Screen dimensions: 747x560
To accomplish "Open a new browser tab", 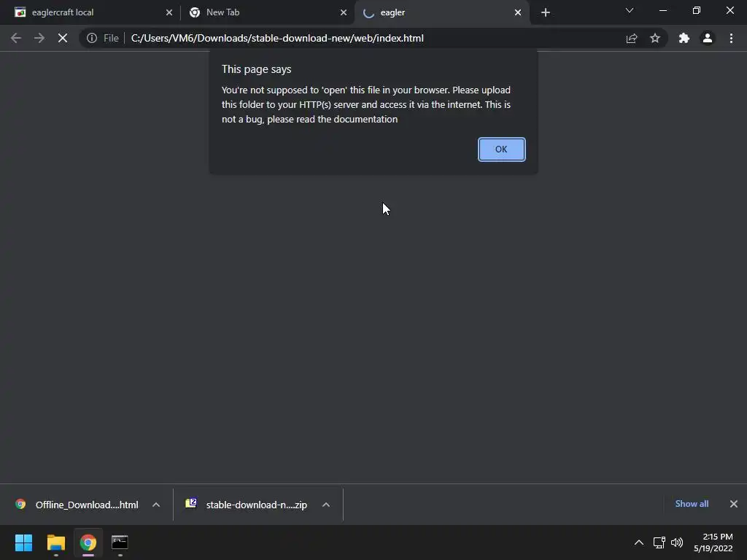I will [546, 12].
